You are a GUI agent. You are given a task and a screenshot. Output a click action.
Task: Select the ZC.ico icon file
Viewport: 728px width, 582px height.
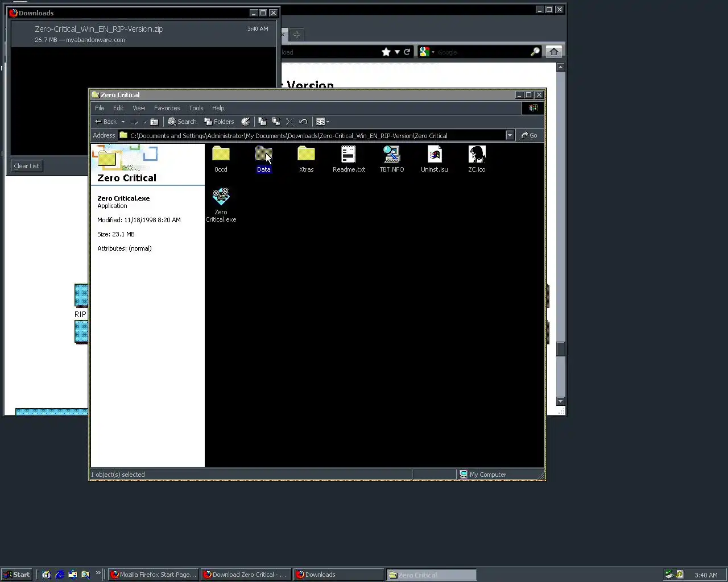[477, 159]
